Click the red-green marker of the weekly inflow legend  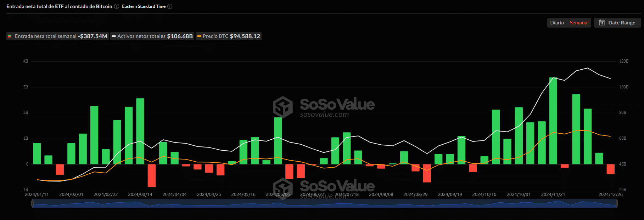point(9,36)
